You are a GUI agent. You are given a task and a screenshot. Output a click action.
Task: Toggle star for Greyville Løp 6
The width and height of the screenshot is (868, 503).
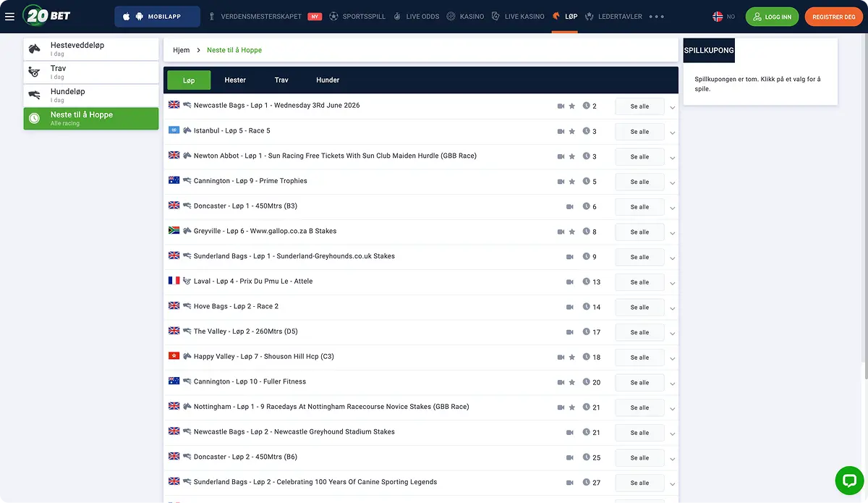coord(572,232)
